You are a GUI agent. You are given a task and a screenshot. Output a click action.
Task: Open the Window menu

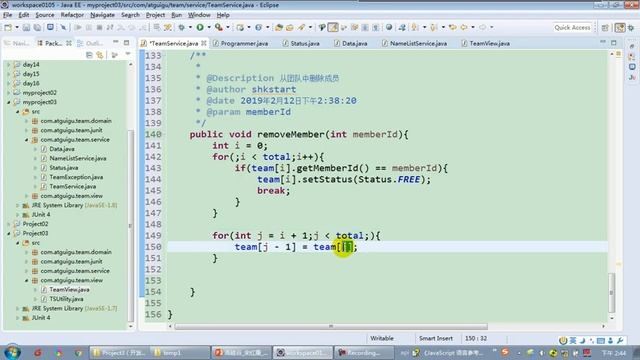(199, 15)
